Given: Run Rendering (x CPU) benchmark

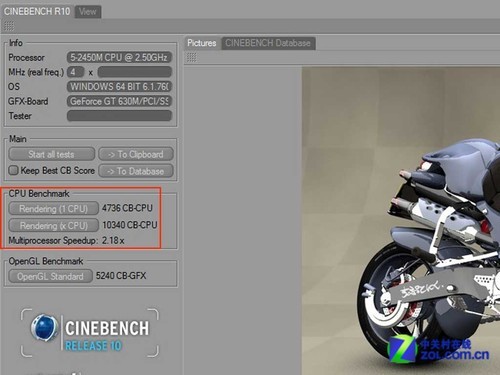Looking at the screenshot, I should click(x=53, y=225).
